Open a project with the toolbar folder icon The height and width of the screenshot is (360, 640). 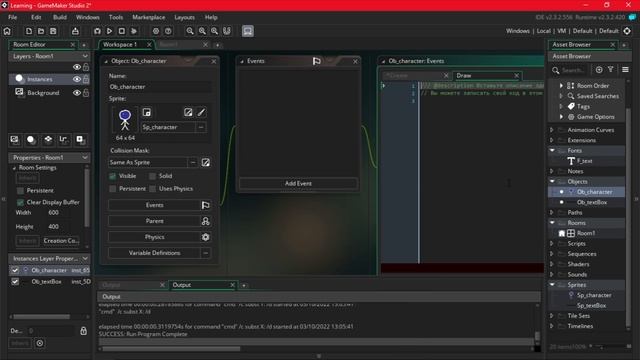click(x=41, y=31)
